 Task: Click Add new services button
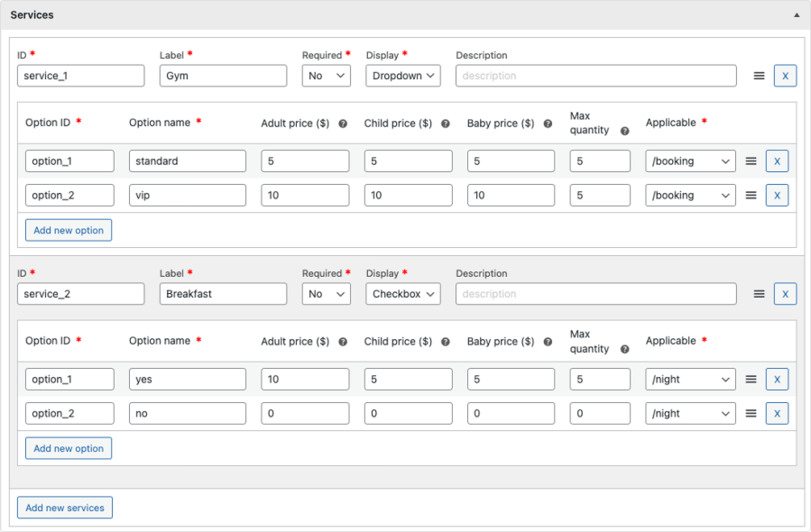pos(65,508)
